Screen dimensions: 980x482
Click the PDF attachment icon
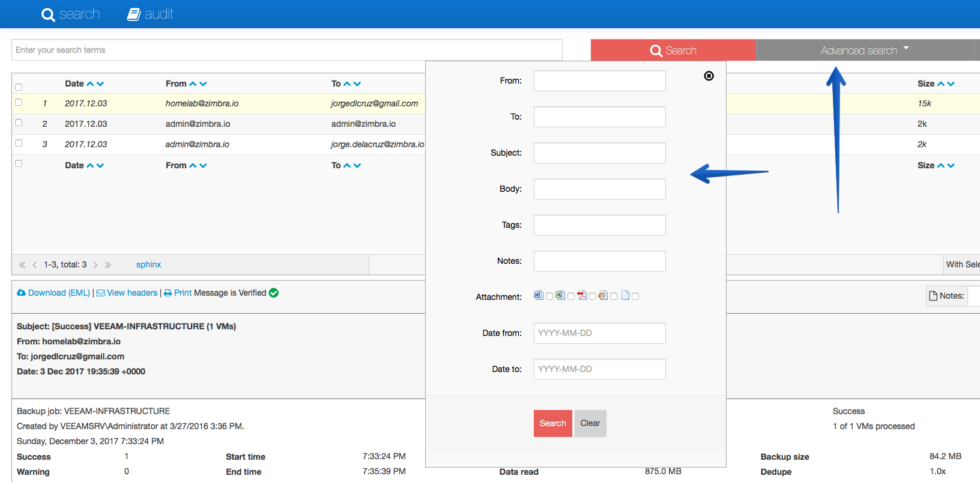582,295
